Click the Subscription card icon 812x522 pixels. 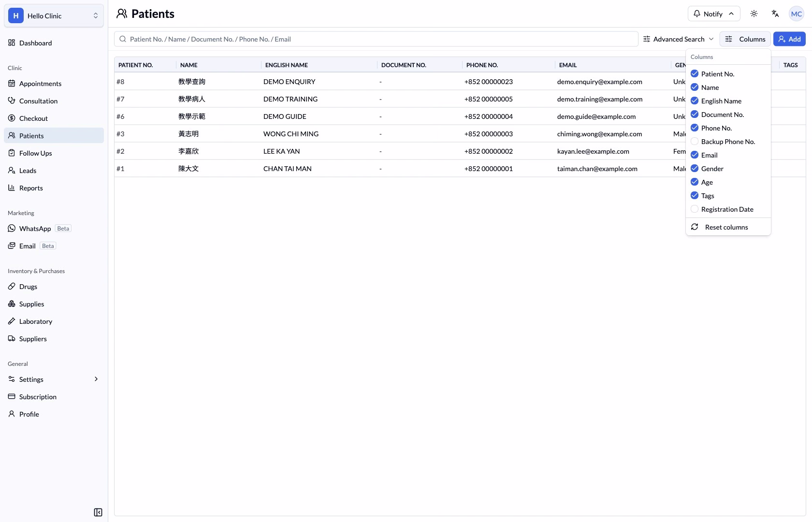point(12,397)
